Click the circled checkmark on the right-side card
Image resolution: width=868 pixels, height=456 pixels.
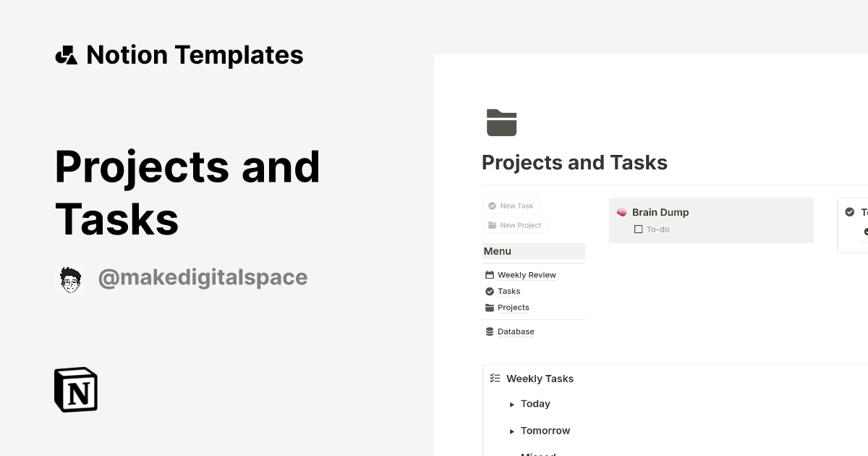(849, 211)
